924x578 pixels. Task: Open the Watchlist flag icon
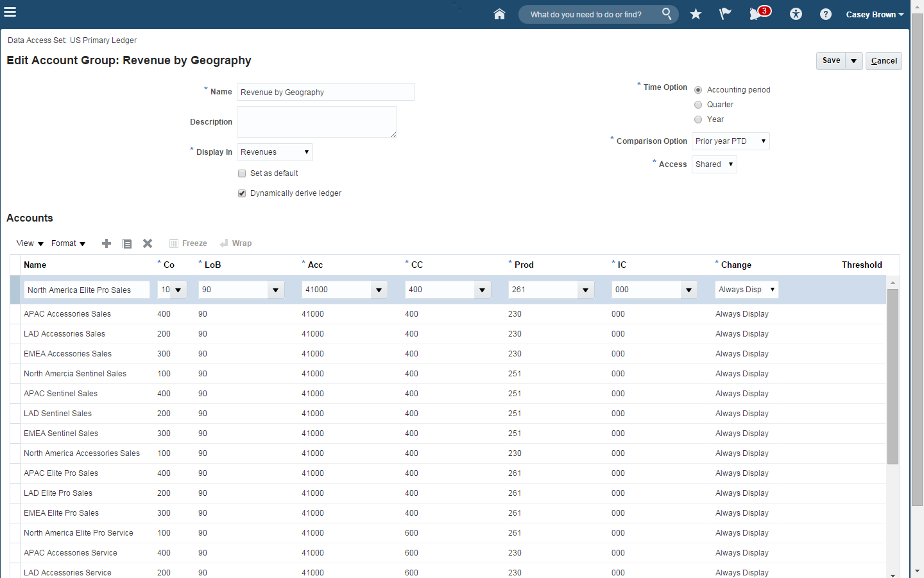(x=725, y=14)
